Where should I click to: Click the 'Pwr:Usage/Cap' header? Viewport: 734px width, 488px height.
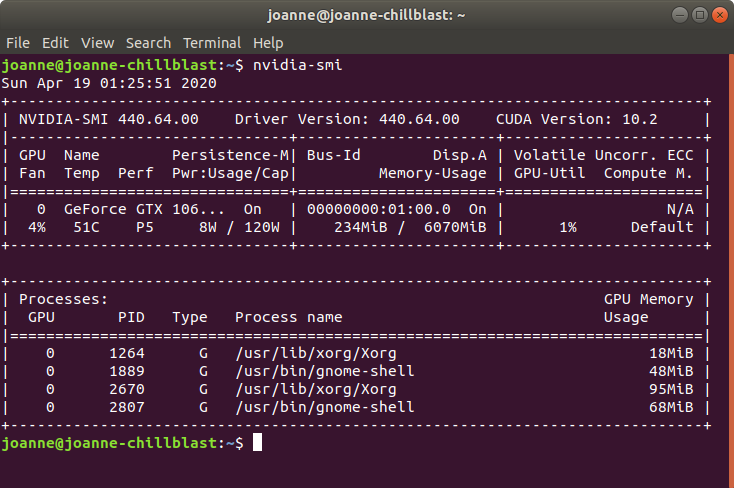point(230,174)
